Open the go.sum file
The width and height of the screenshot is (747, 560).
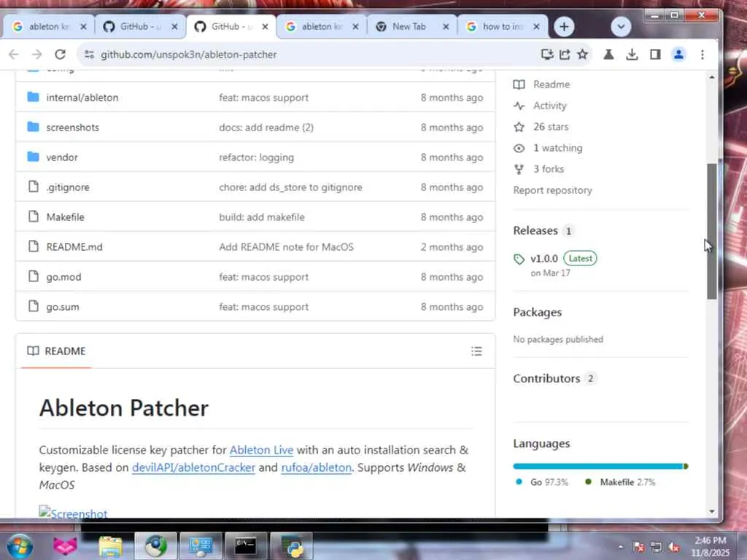(x=63, y=307)
